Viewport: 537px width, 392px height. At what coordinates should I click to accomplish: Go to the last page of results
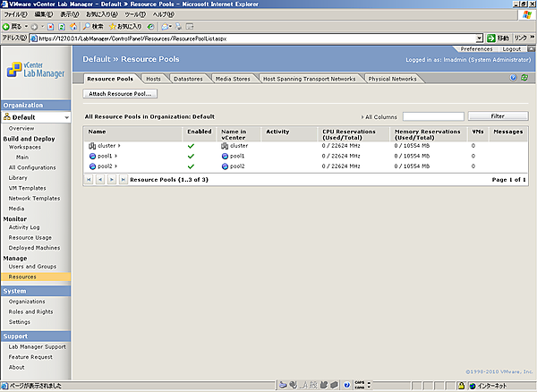[122, 180]
